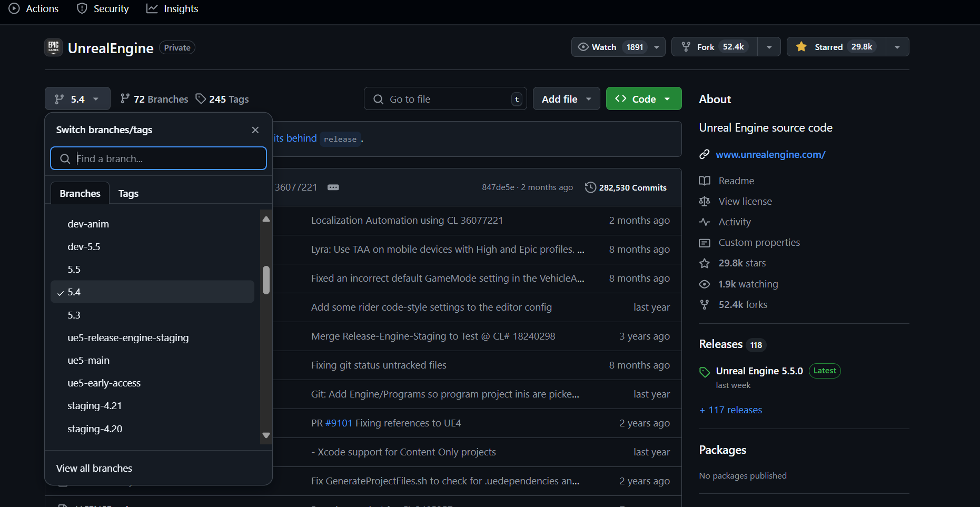Switch to the ue5-early-access branch
Screen dimensions: 980x507
(x=152, y=383)
